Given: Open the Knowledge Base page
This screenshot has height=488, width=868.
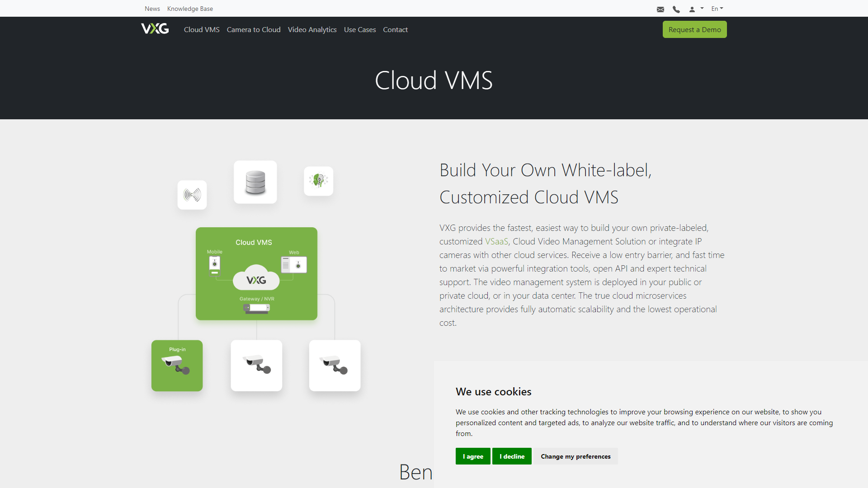Looking at the screenshot, I should [189, 8].
